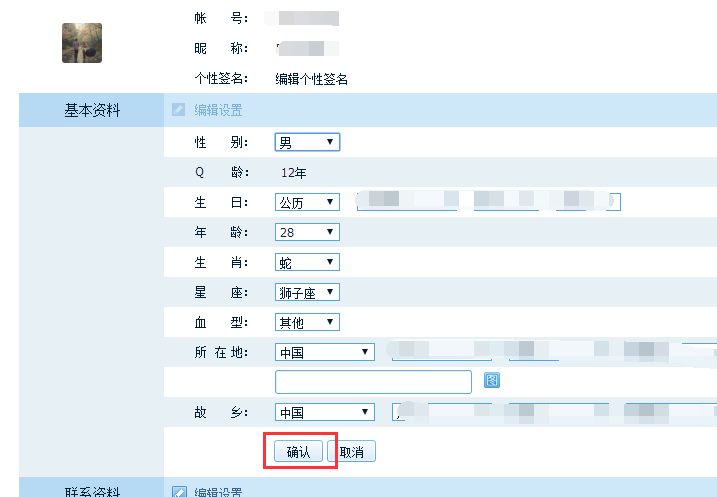
Task: Open the 生肖 dropdown showing 蛇
Action: (x=307, y=263)
